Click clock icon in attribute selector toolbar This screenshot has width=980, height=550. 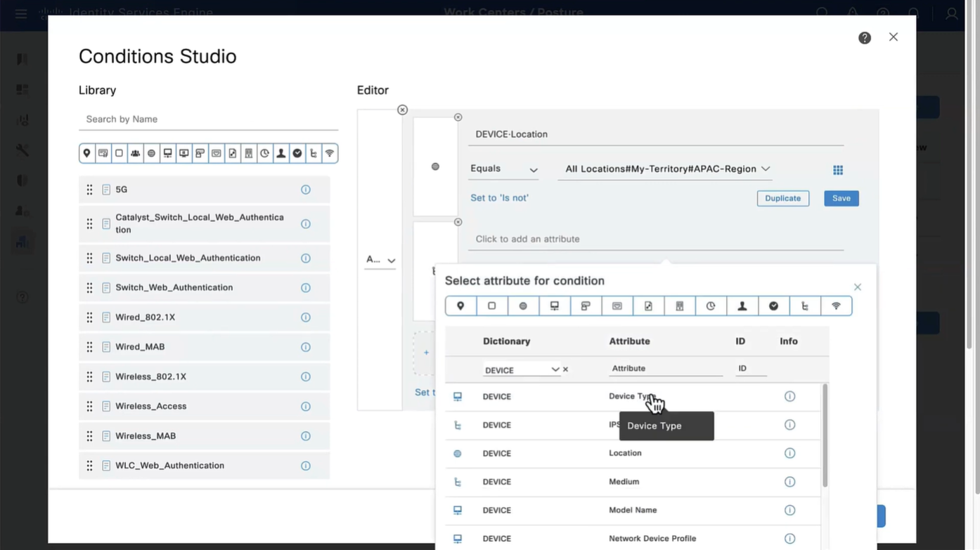pos(711,306)
